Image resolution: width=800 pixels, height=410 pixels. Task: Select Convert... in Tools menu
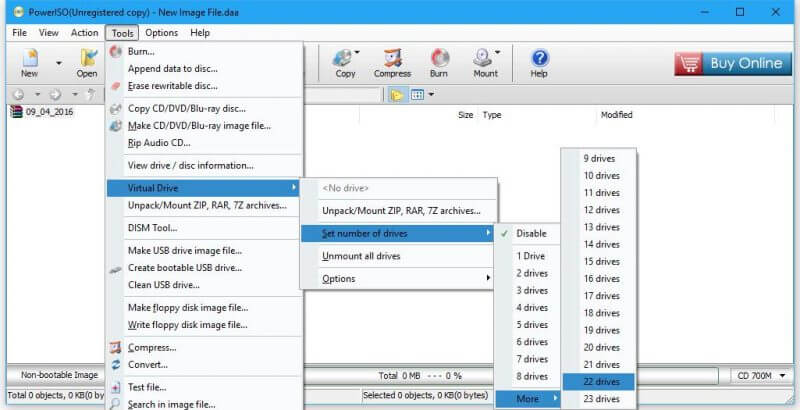click(205, 365)
